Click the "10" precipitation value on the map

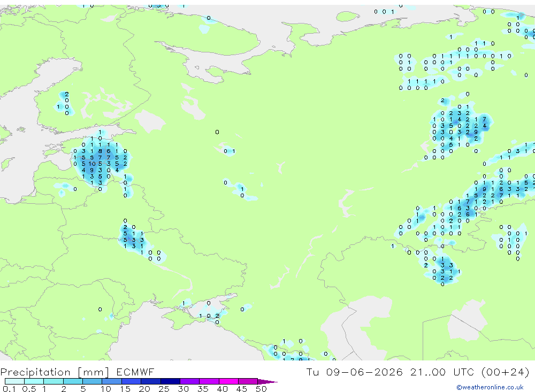pos(92,164)
